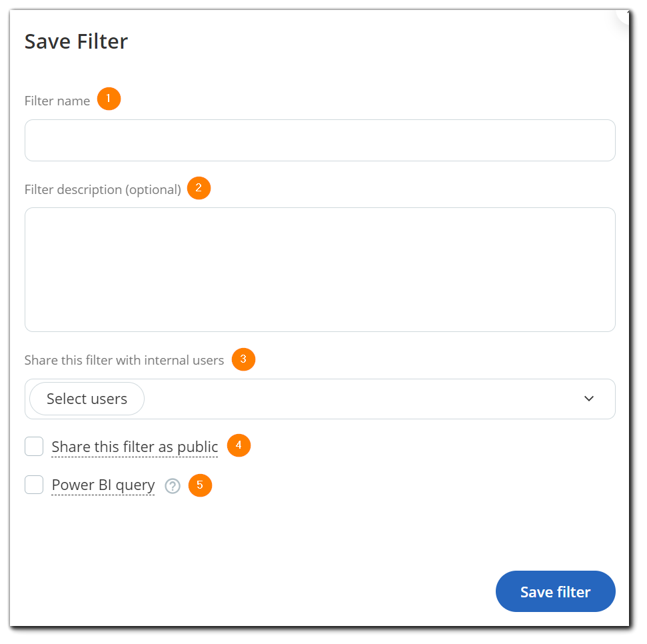The width and height of the screenshot is (647, 644).
Task: Click the chevron on the users selector
Action: tap(588, 398)
